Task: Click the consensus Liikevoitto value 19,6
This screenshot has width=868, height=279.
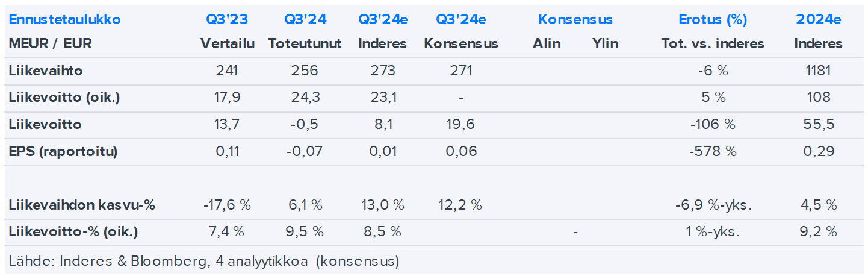Action: point(460,125)
